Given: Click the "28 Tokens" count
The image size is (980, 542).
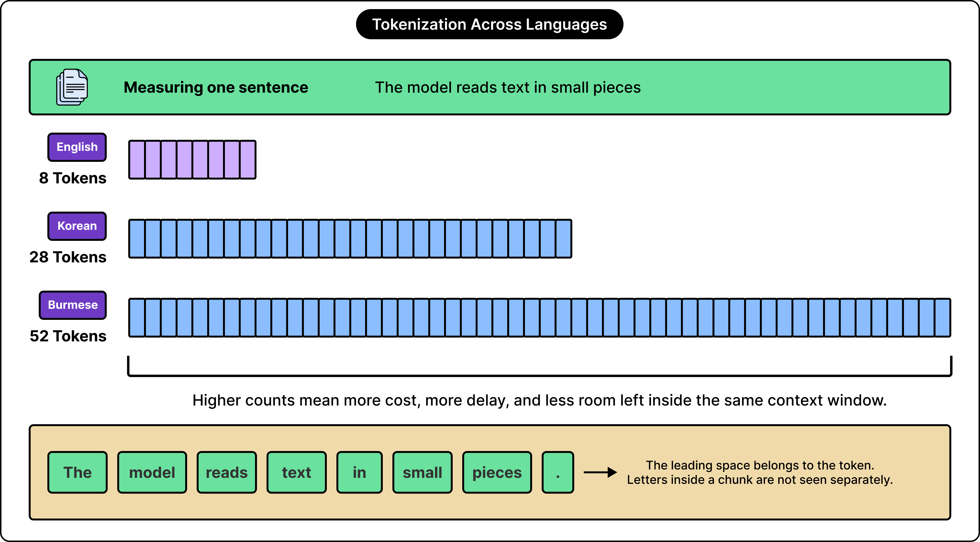Looking at the screenshot, I should click(x=68, y=257).
